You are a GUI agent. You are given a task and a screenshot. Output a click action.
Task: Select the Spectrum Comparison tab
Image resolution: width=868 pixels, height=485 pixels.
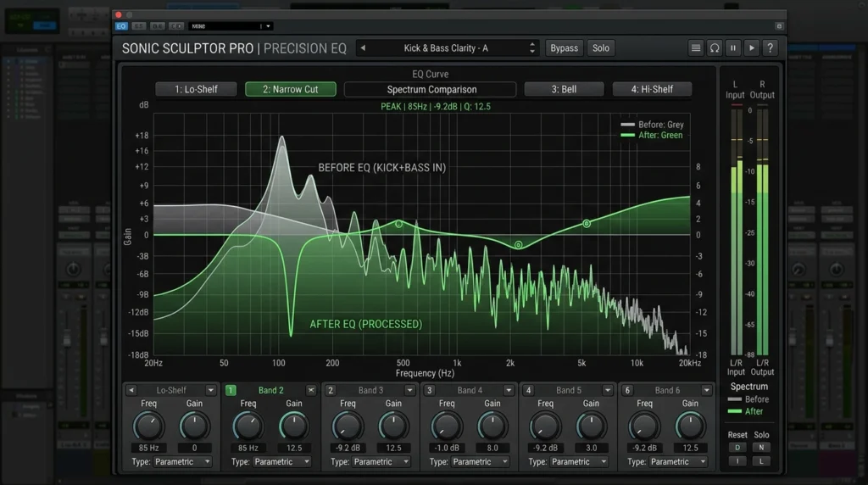tap(431, 89)
